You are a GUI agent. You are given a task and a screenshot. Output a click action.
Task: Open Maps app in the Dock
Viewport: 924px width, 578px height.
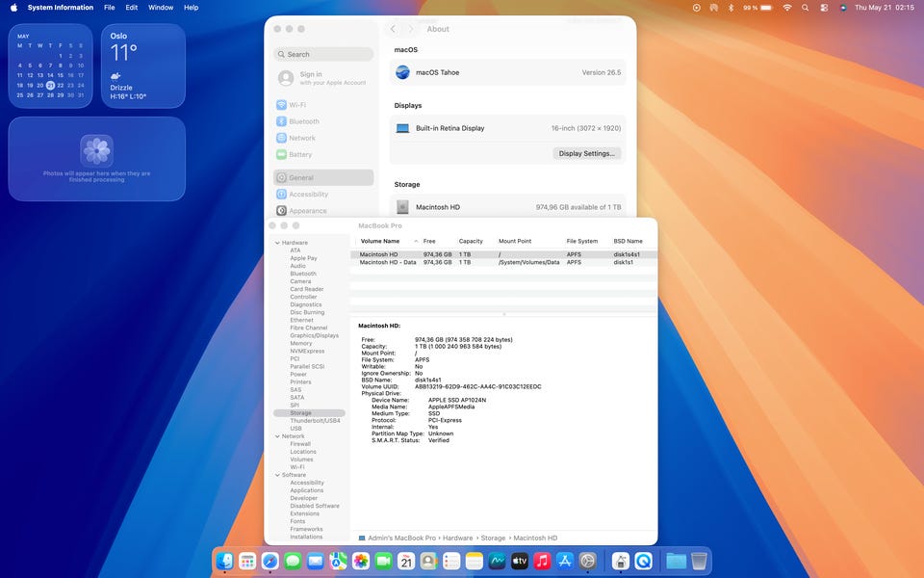click(x=338, y=561)
